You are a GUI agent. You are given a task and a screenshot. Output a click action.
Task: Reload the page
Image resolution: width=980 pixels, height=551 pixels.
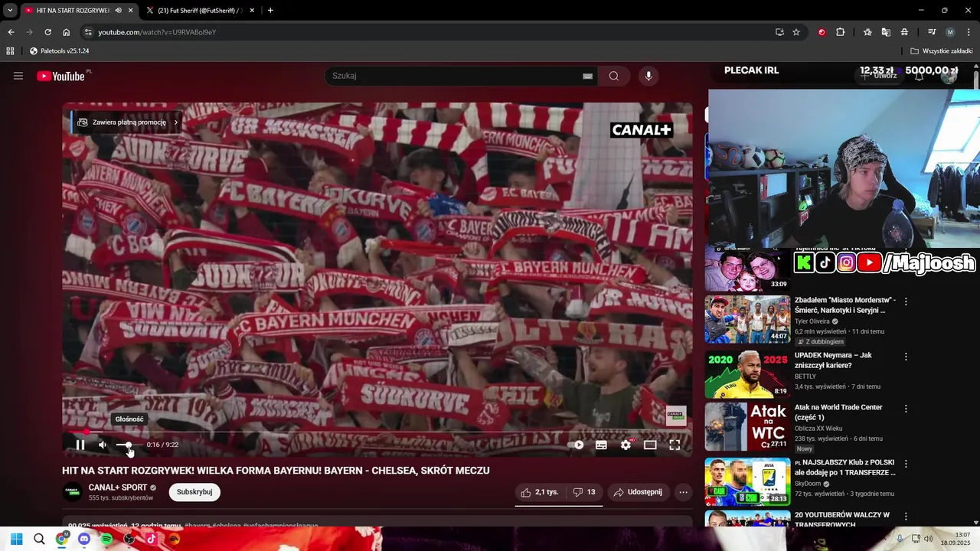pyautogui.click(x=47, y=32)
